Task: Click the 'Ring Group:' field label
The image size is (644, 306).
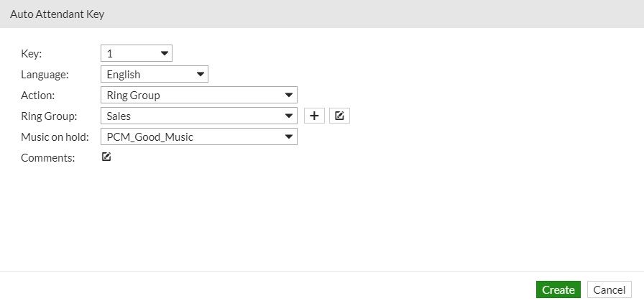Action: coord(49,116)
